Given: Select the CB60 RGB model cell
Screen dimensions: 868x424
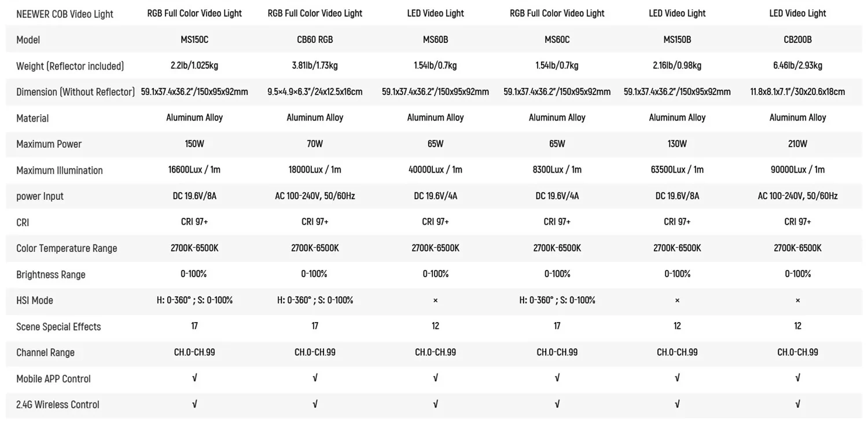Looking at the screenshot, I should pos(315,40).
